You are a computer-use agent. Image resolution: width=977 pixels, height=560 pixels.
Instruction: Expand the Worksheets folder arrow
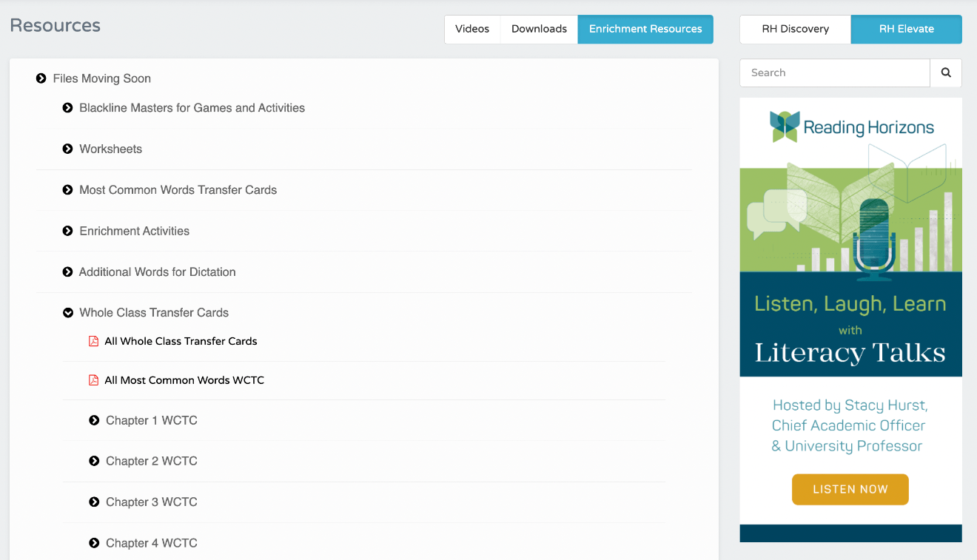(x=68, y=149)
